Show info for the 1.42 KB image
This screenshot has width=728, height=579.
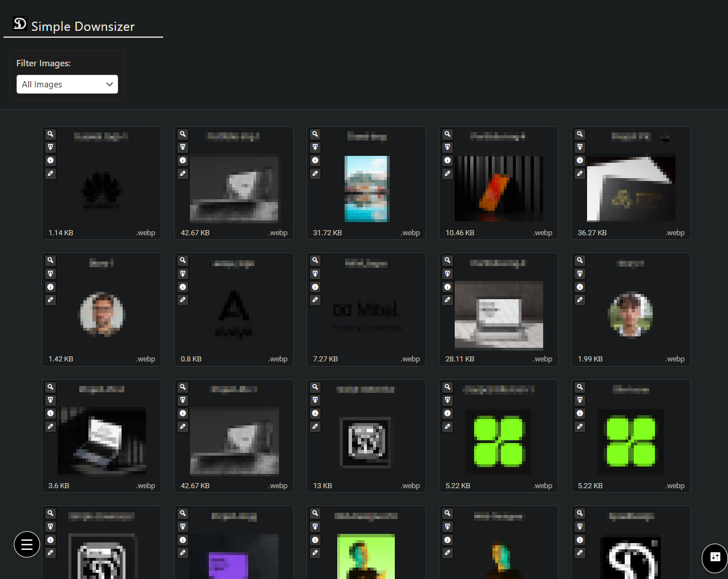coord(51,287)
